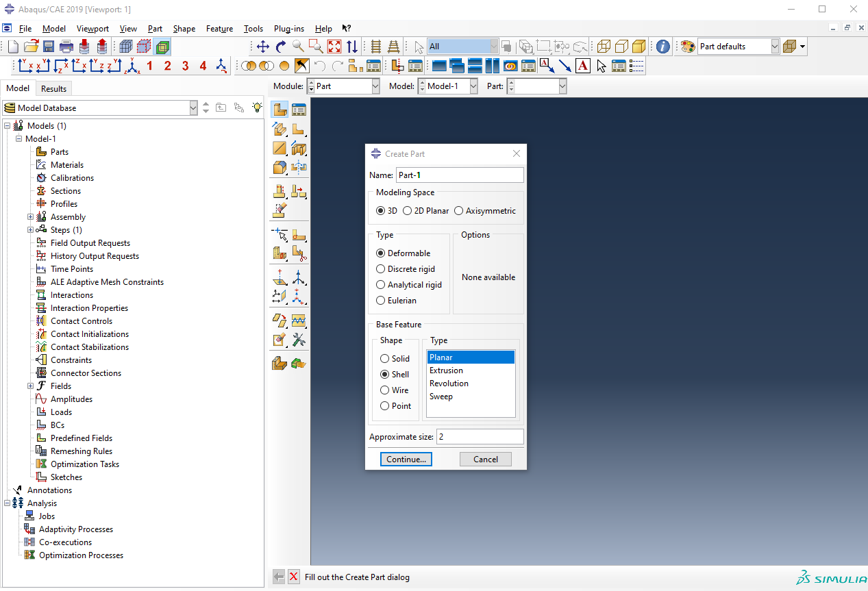This screenshot has width=868, height=591.
Task: Switch to the Results tab
Action: click(53, 88)
